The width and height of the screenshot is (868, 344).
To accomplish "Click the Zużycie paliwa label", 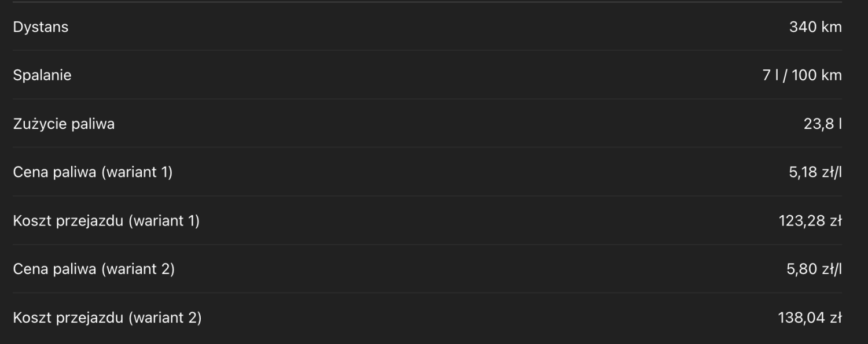I will coord(64,124).
